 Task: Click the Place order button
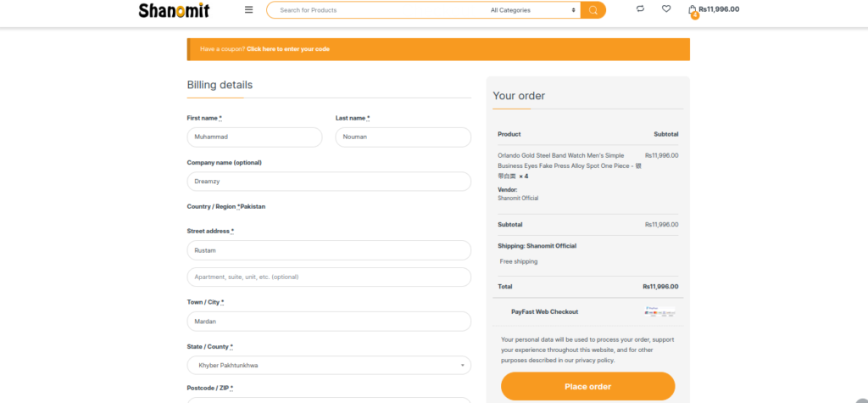588,386
